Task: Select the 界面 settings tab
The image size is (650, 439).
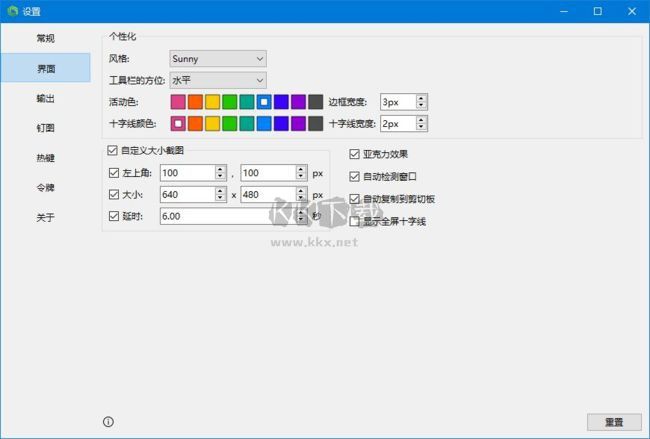Action: [46, 68]
